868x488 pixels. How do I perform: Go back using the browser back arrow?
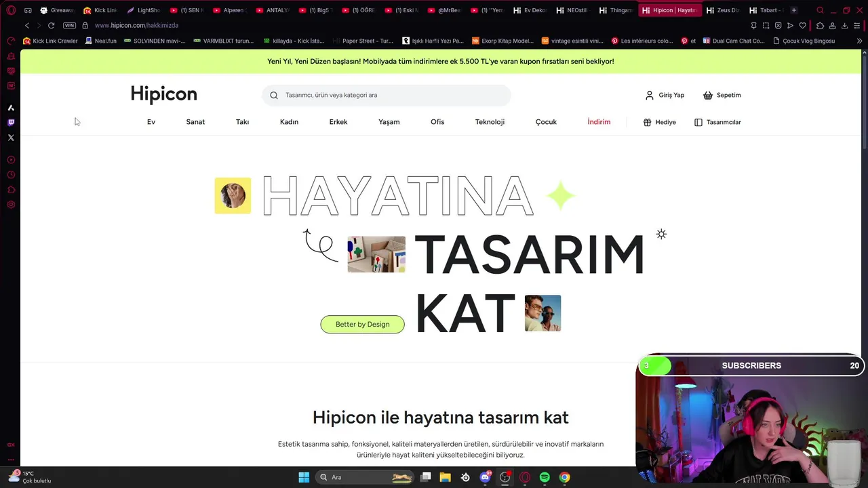coord(27,25)
